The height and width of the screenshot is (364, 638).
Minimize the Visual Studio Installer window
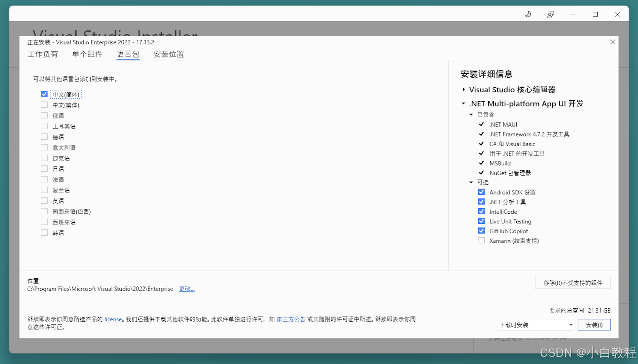click(x=573, y=14)
